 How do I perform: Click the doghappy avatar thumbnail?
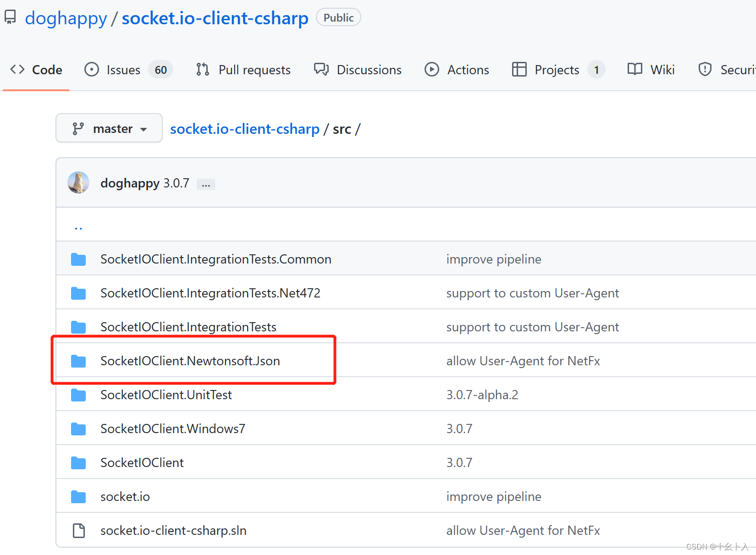78,182
